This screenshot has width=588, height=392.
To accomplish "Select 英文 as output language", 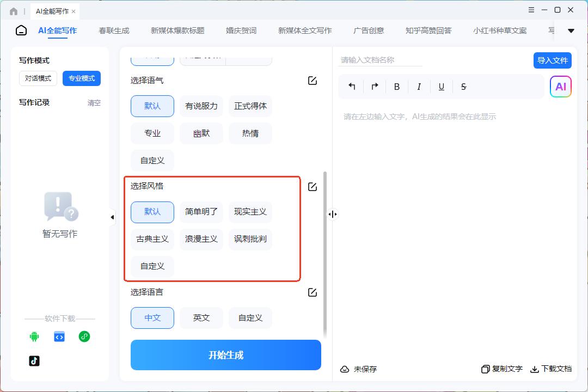I will [x=201, y=318].
